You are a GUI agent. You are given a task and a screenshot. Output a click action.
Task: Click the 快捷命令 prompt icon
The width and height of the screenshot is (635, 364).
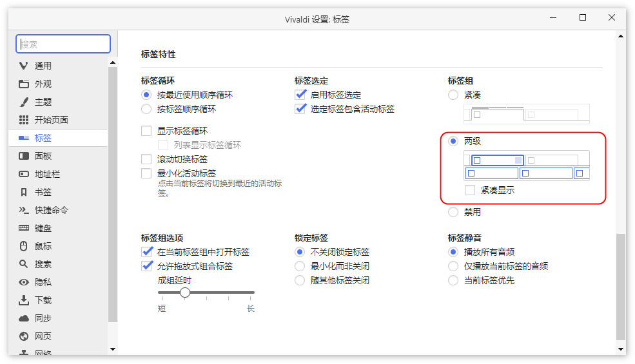[x=23, y=210]
